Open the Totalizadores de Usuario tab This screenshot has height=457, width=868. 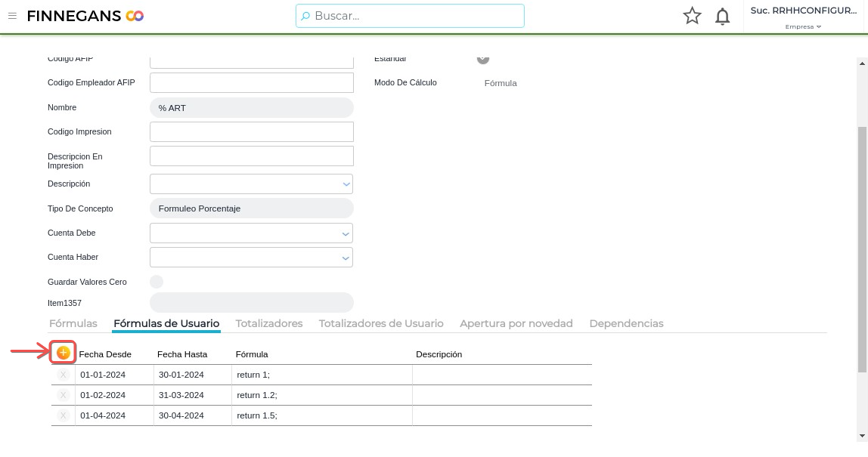(381, 323)
